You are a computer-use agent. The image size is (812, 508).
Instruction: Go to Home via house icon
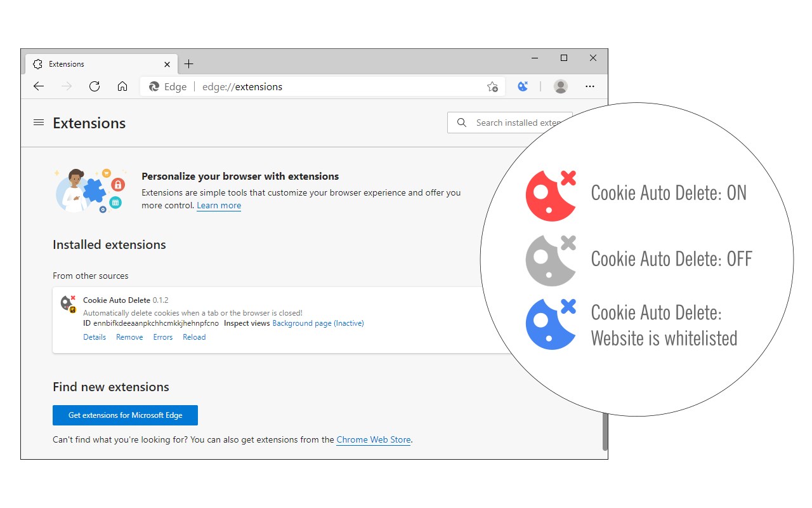click(122, 86)
